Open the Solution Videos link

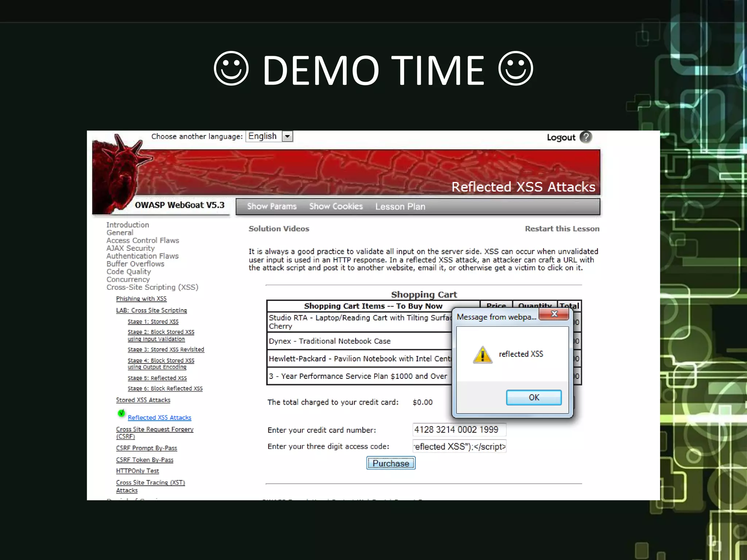click(279, 229)
